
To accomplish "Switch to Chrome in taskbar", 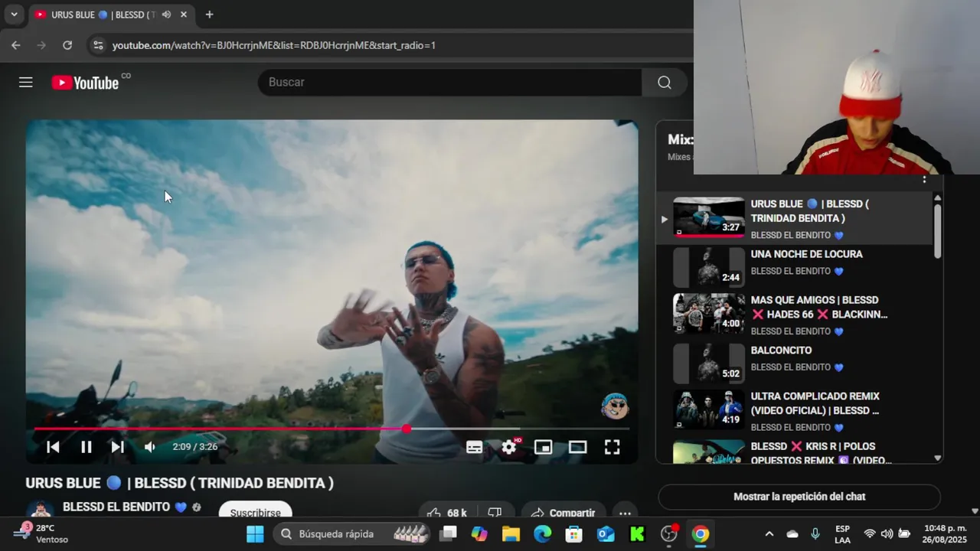I will coord(701,534).
